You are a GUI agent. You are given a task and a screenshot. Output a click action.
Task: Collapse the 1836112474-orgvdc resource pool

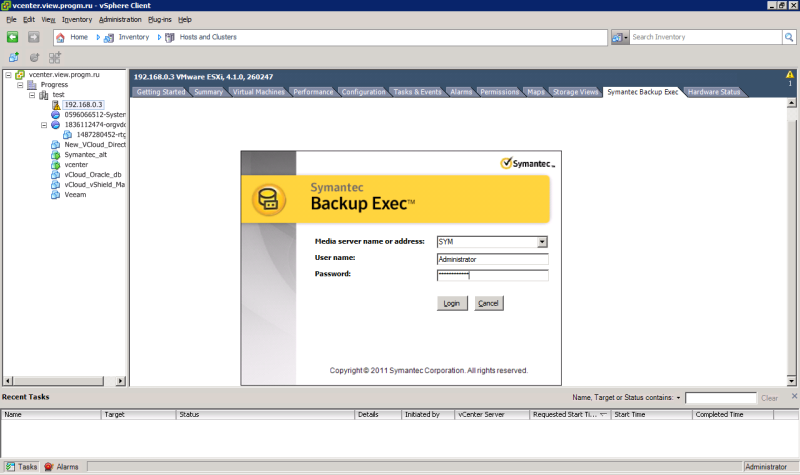point(44,125)
